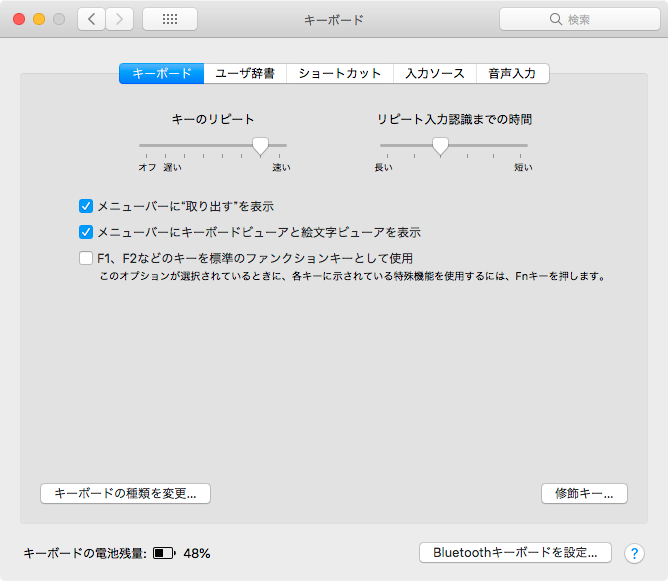Enable F1、F2 standard function keys checkbox
The height and width of the screenshot is (581, 668).
click(x=86, y=258)
